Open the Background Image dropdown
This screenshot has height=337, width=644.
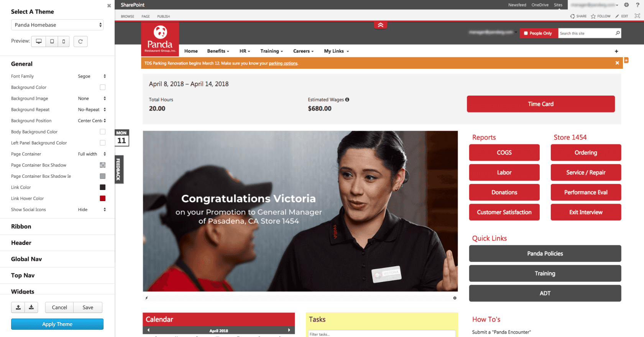[92, 99]
